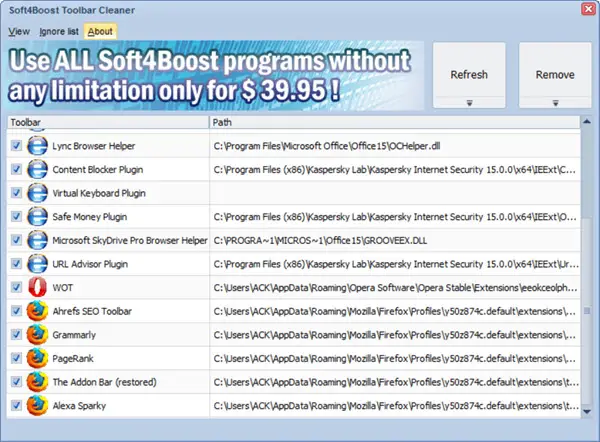600x442 pixels.
Task: Click the Soft4Boost $39.95 promotional banner
Action: click(x=215, y=75)
